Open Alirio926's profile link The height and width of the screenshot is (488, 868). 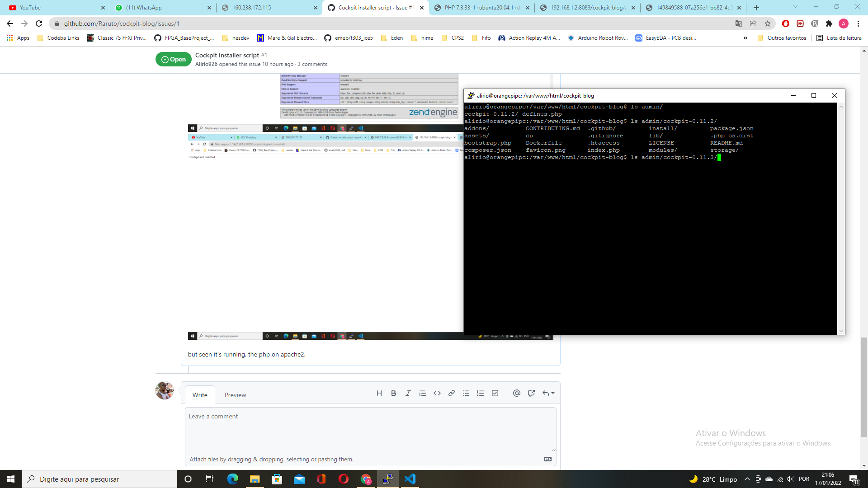207,64
